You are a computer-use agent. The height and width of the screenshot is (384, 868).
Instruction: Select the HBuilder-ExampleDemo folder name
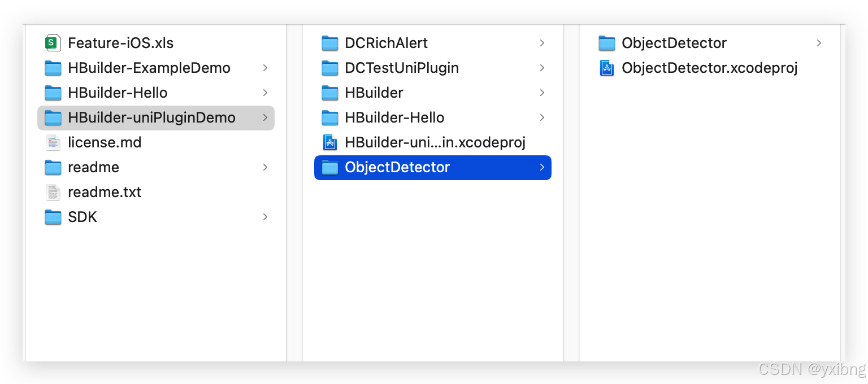click(x=149, y=68)
